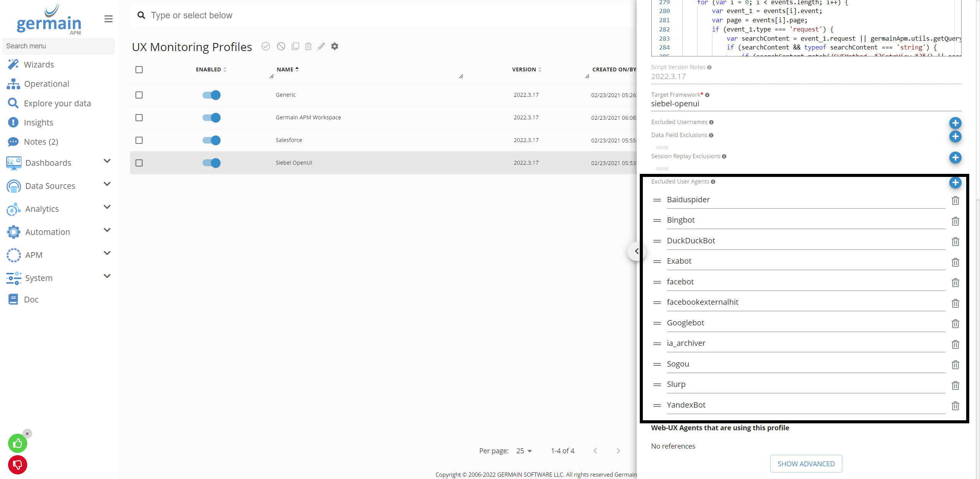
Task: Click the SHOW ADVANCED button
Action: pos(805,464)
